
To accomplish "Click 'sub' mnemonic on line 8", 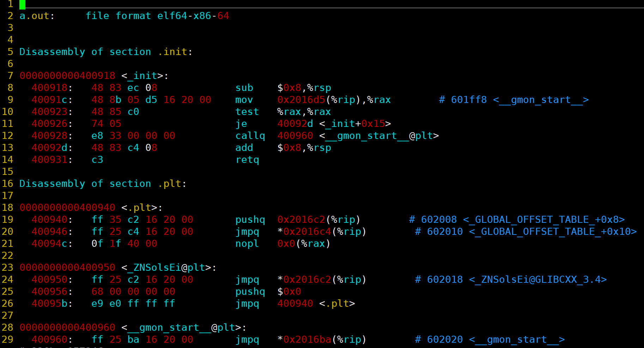I will click(x=244, y=88).
